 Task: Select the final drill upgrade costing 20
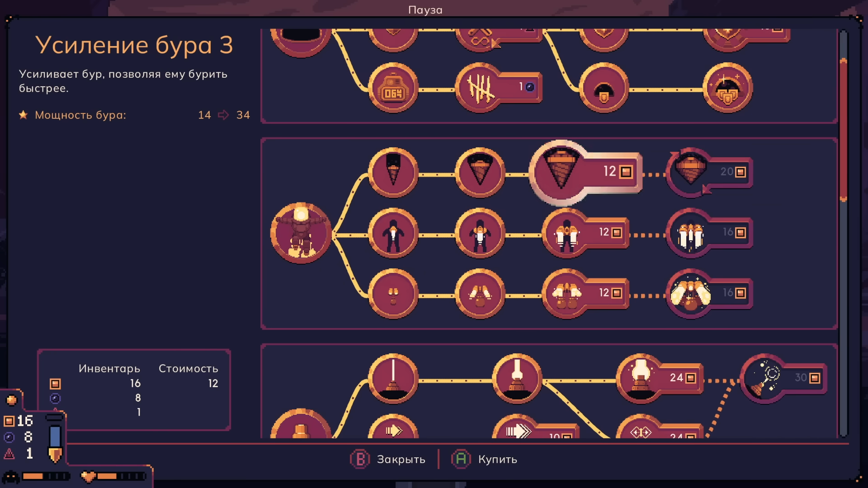pos(710,172)
